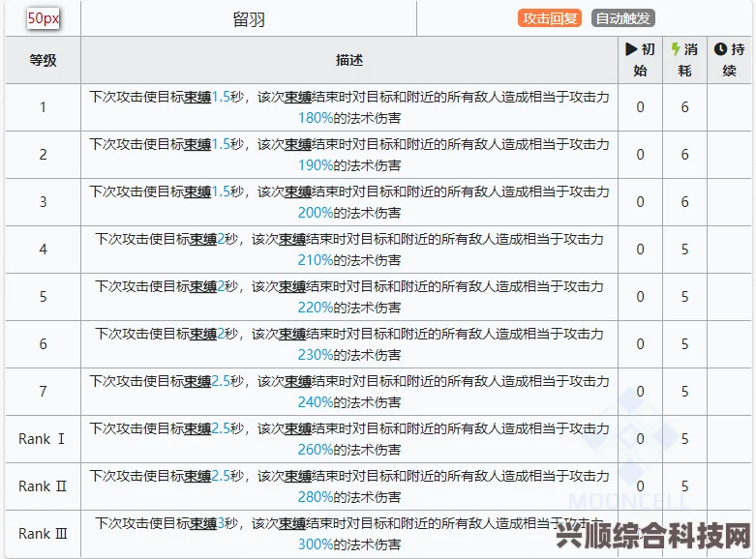Click the 等级 column header
The height and width of the screenshot is (559, 756).
43,60
